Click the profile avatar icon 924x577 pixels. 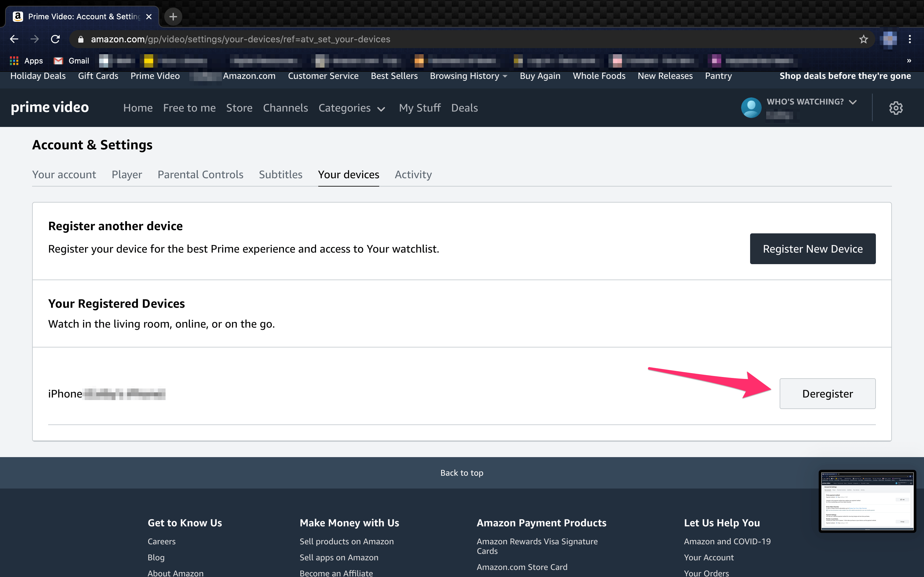751,108
